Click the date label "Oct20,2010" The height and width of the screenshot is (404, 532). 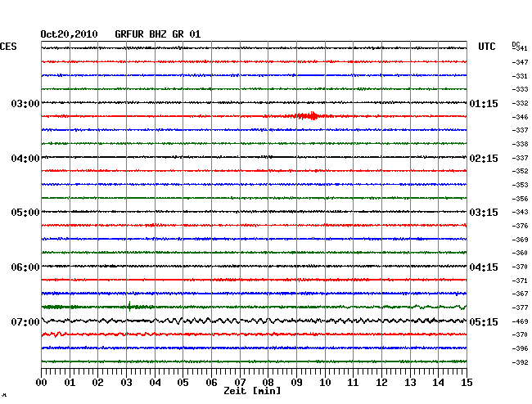69,34
